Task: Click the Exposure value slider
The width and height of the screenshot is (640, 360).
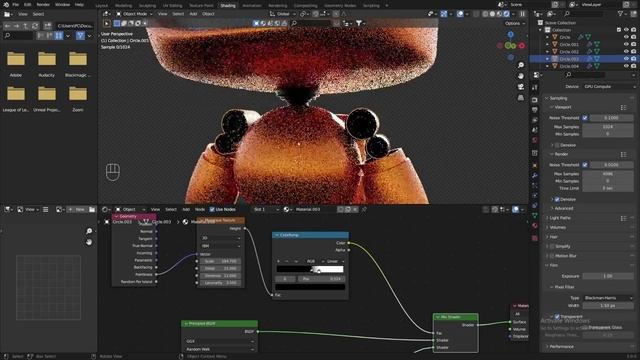Action: 608,276
